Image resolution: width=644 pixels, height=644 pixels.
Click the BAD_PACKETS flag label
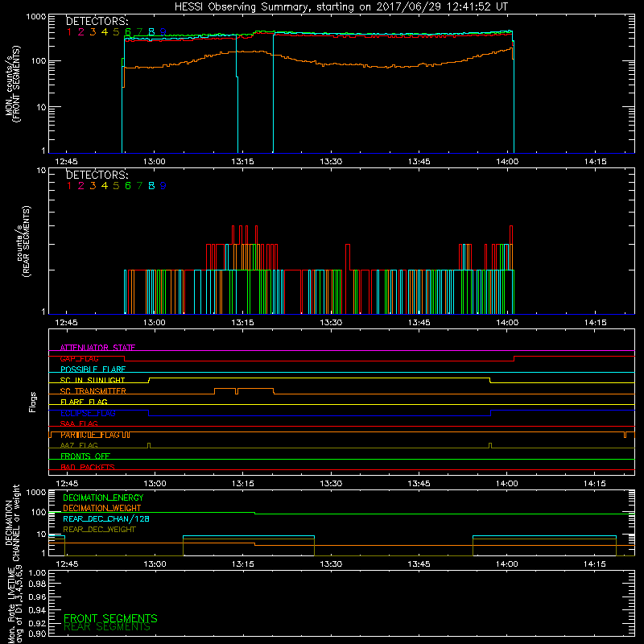[x=88, y=467]
